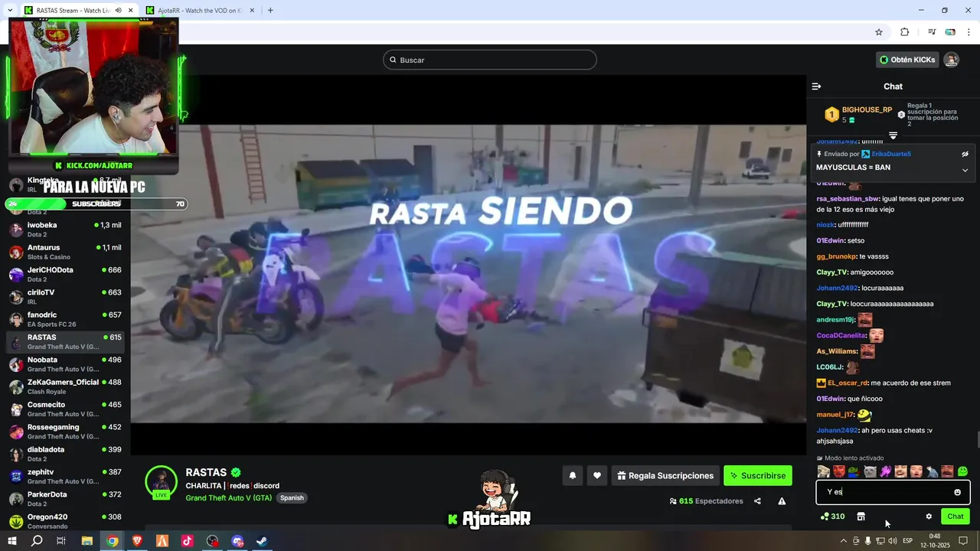Insert the purple clapping hands quick emote

886,471
